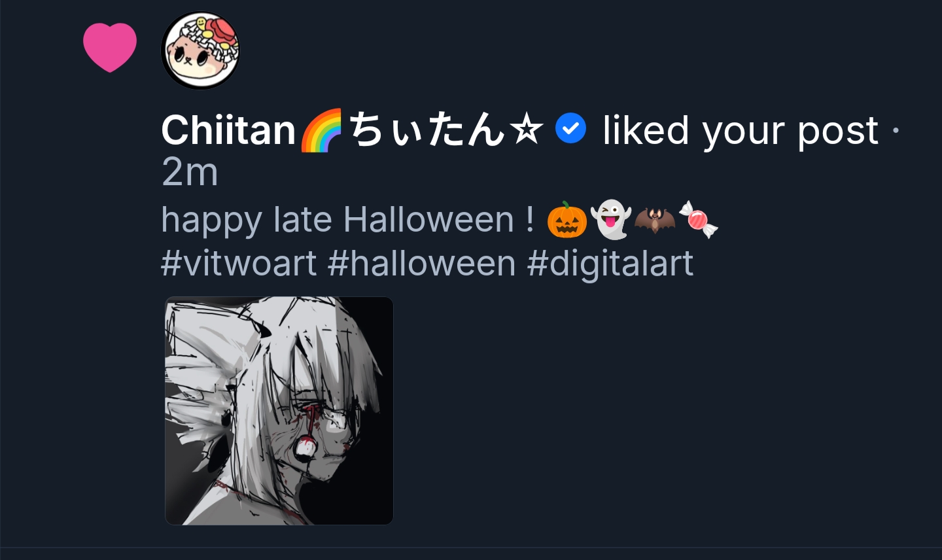Click the dot separator before the timestamp
This screenshot has height=560, width=942.
click(x=896, y=130)
